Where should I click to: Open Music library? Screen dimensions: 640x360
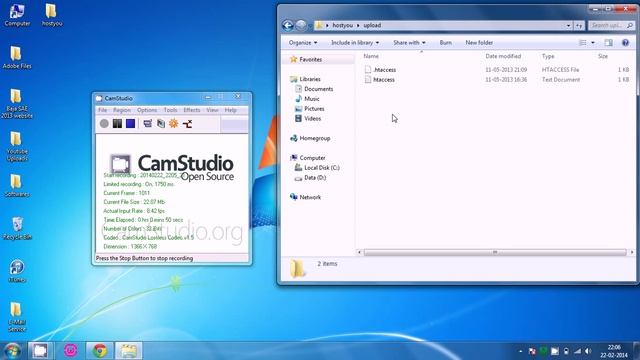pos(312,99)
